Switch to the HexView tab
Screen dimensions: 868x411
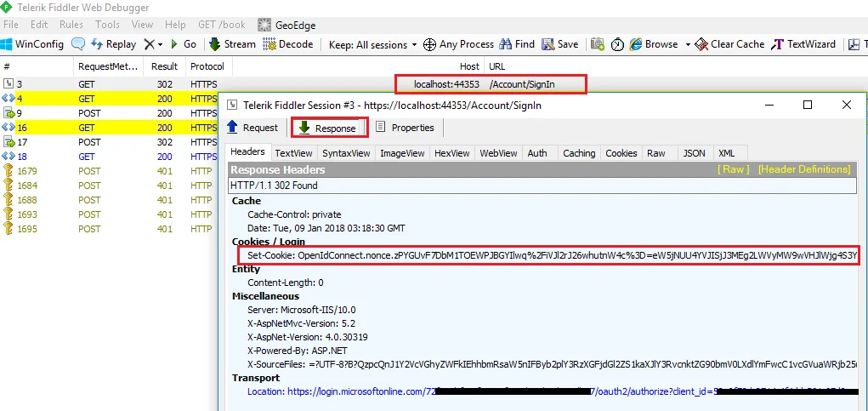pos(451,153)
